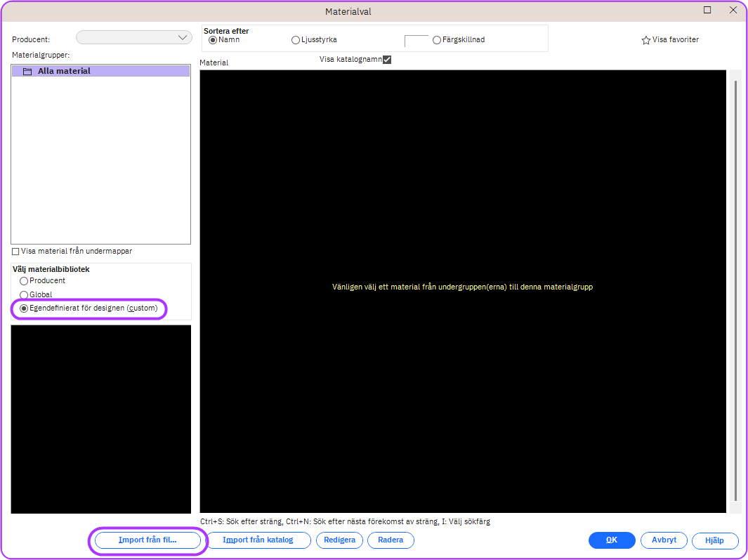Select the Alla material folder icon
This screenshot has height=560, width=748.
click(x=27, y=72)
